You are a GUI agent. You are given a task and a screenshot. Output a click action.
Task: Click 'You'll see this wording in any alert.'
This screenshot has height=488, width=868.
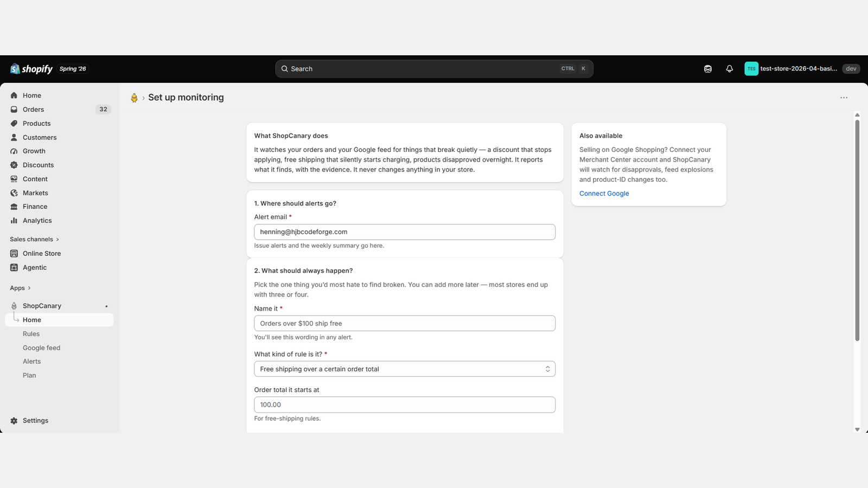pos(303,337)
